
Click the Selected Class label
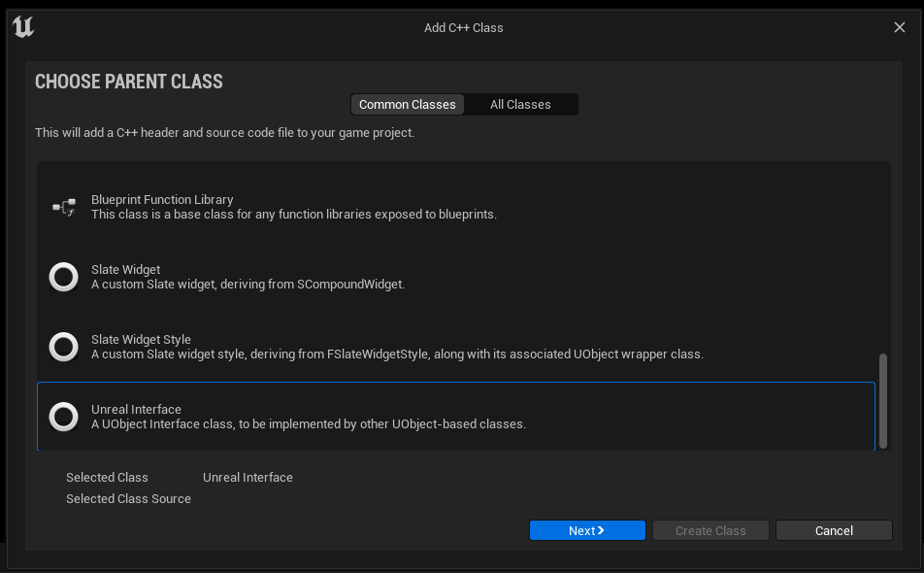point(107,478)
